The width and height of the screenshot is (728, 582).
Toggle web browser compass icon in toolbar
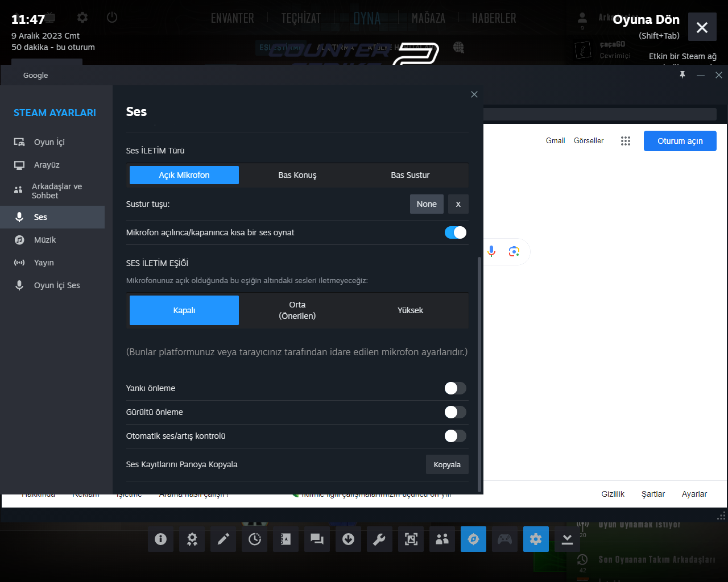click(473, 539)
